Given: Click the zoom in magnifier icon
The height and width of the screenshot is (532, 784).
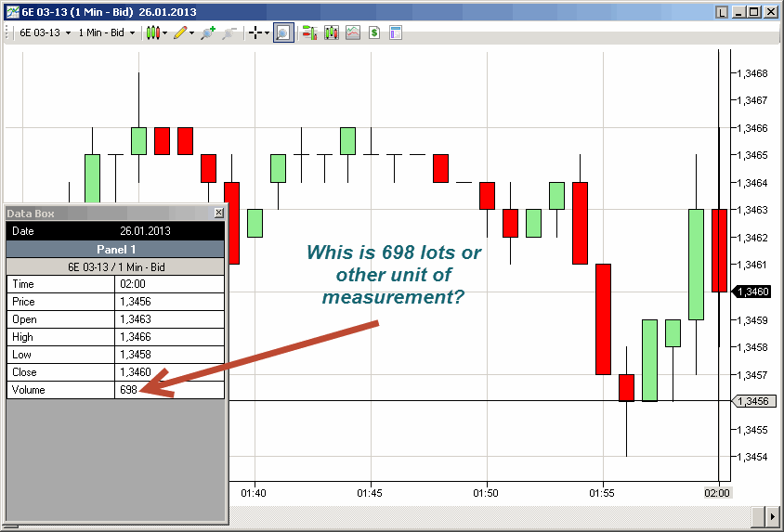Looking at the screenshot, I should (x=207, y=32).
